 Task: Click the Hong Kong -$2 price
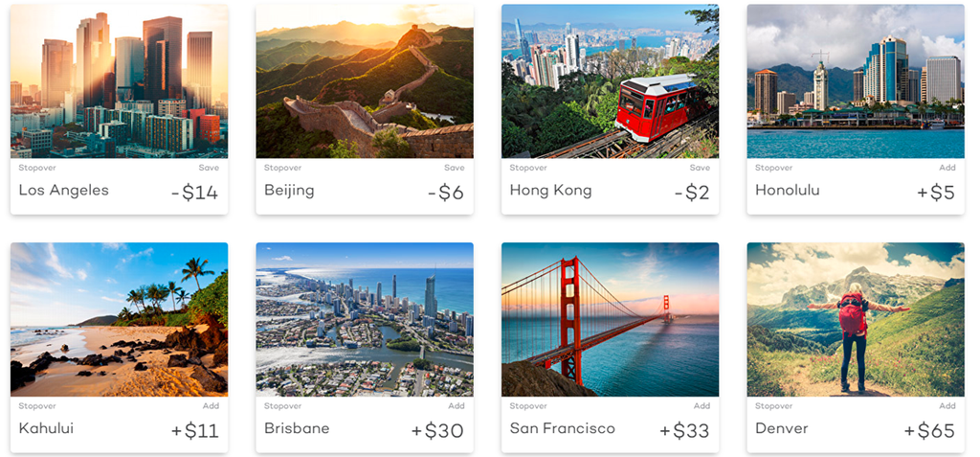click(x=691, y=193)
